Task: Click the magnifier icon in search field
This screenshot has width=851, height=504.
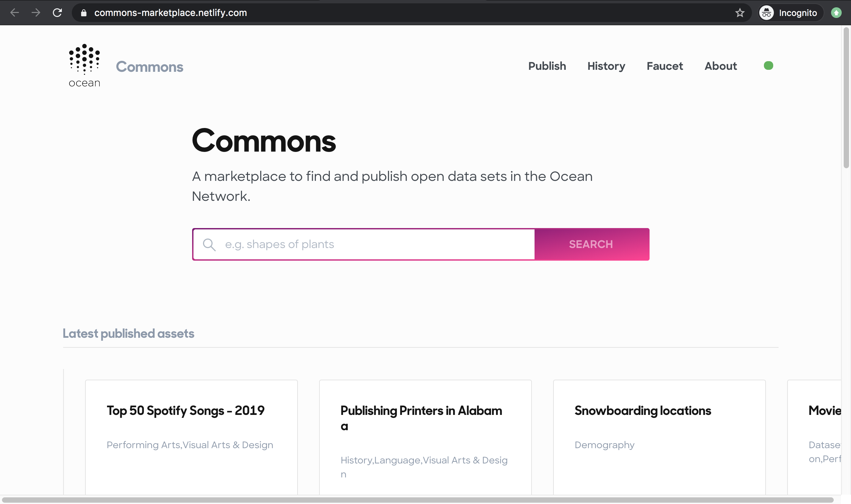Action: click(209, 245)
